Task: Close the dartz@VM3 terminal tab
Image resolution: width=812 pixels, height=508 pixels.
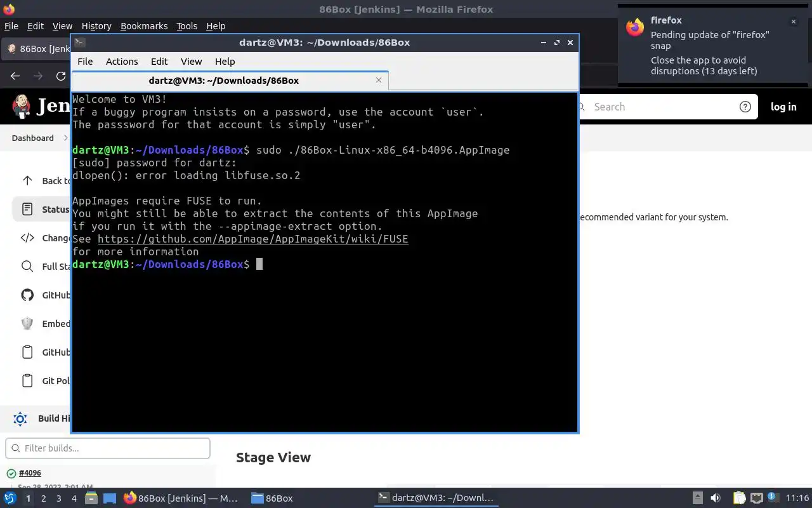Action: coord(379,80)
